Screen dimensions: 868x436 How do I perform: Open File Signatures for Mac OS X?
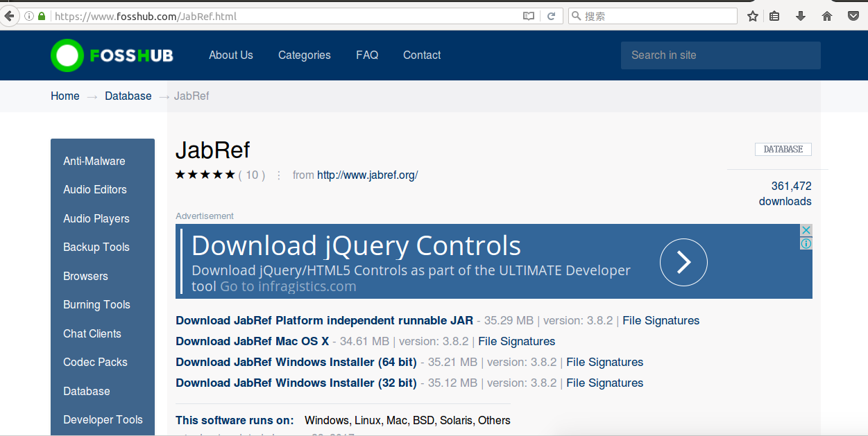(x=517, y=342)
